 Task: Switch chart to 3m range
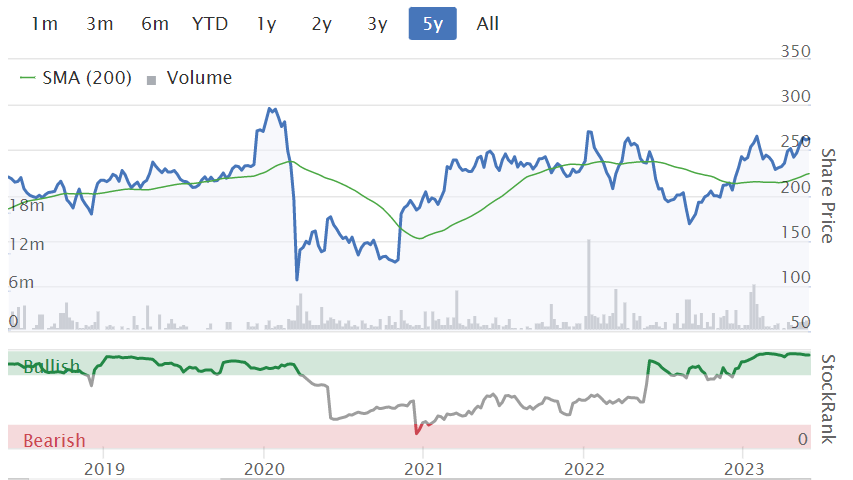point(99,24)
